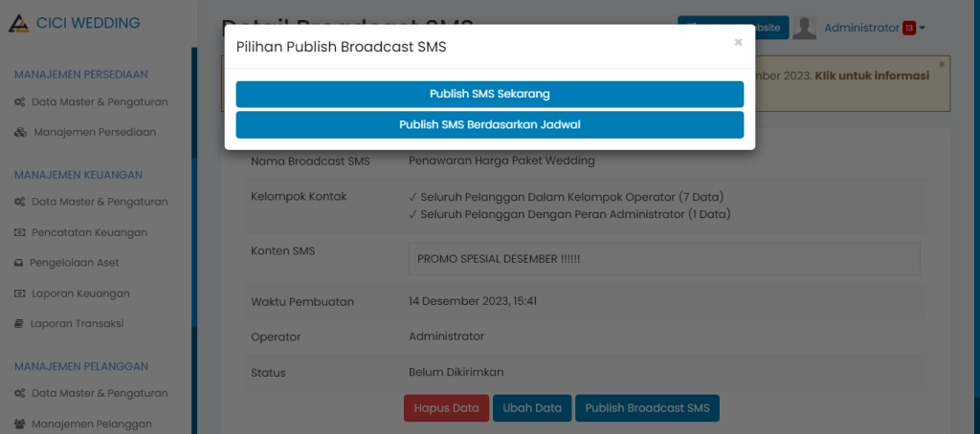This screenshot has width=980, height=434.
Task: Open Pencatatan Keuangan menu item
Action: point(89,232)
